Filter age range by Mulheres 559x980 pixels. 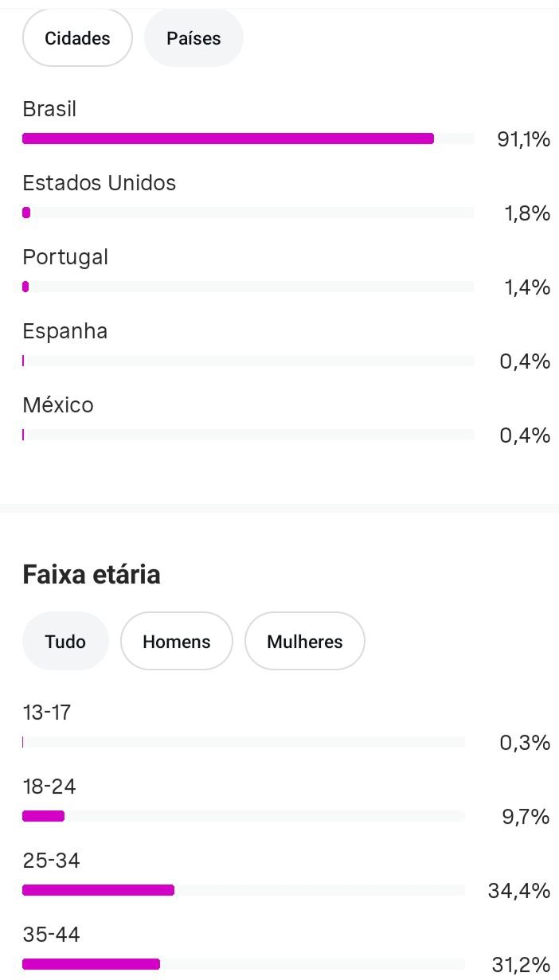304,641
